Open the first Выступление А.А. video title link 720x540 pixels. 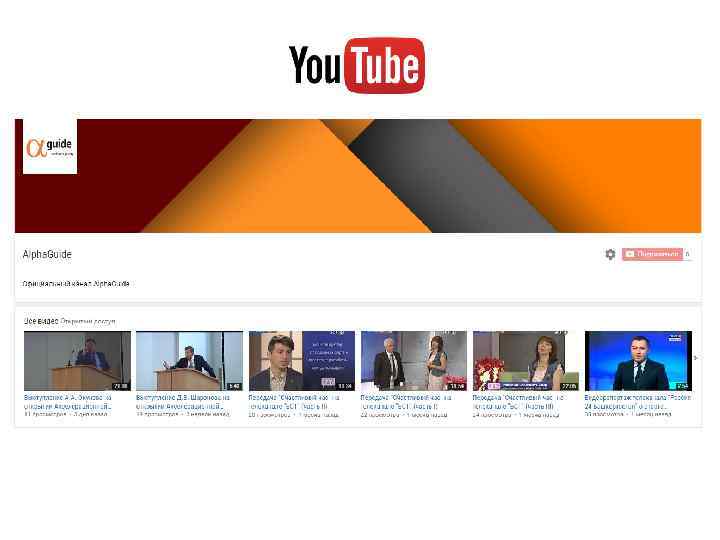click(x=68, y=402)
